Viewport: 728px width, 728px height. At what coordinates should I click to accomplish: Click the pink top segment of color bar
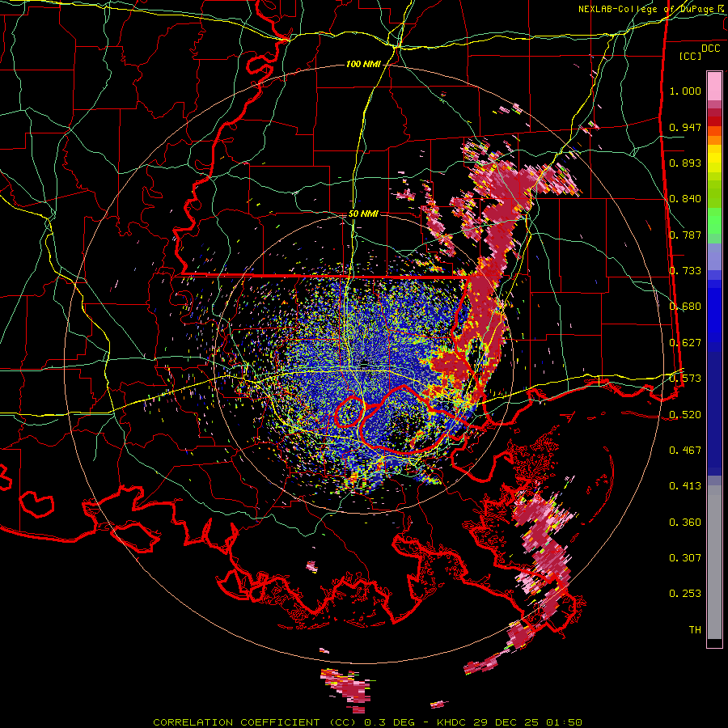pos(714,87)
